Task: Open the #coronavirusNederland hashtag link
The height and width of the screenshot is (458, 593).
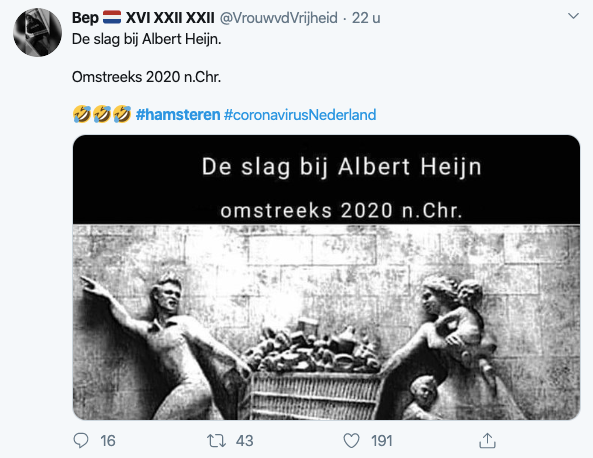Action: (x=300, y=115)
